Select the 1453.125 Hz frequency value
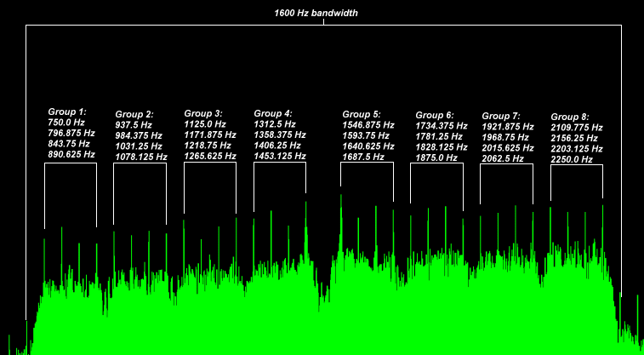 [x=280, y=157]
